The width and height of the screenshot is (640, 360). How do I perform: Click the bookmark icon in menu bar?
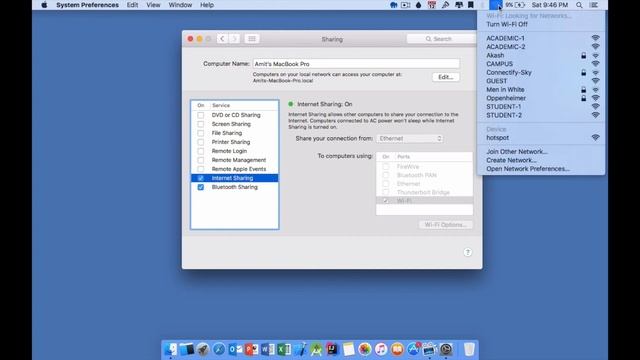(x=471, y=5)
